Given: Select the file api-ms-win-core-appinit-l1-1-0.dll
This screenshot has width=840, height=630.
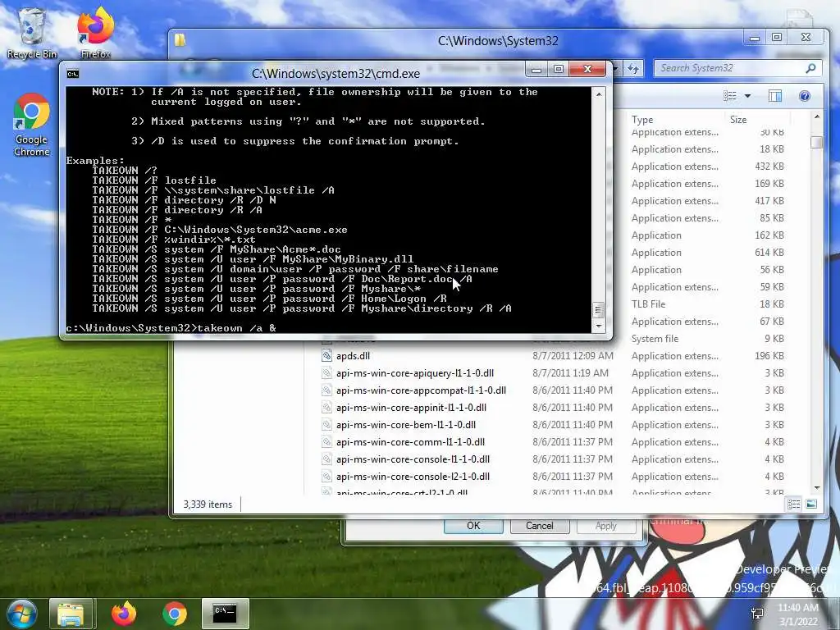Looking at the screenshot, I should point(412,407).
